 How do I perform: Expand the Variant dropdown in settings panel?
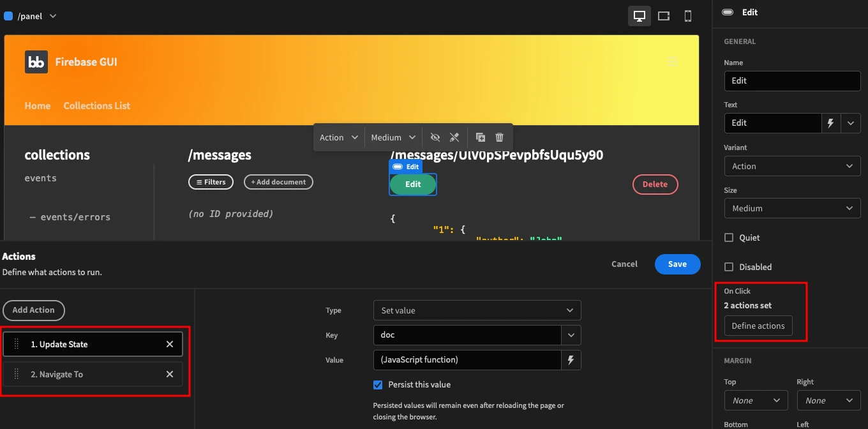pyautogui.click(x=792, y=166)
